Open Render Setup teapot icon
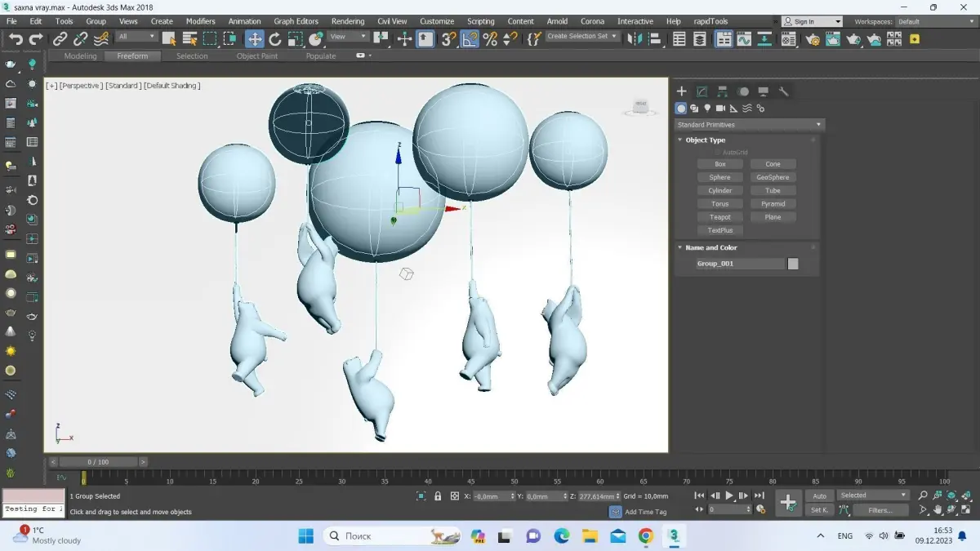980x551 pixels. 811,38
